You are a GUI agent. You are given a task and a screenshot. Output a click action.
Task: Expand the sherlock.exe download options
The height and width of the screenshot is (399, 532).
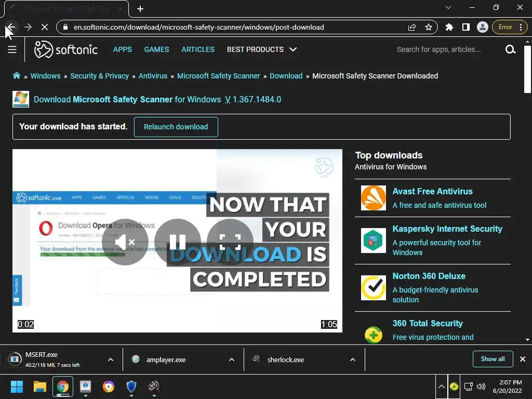point(353,360)
